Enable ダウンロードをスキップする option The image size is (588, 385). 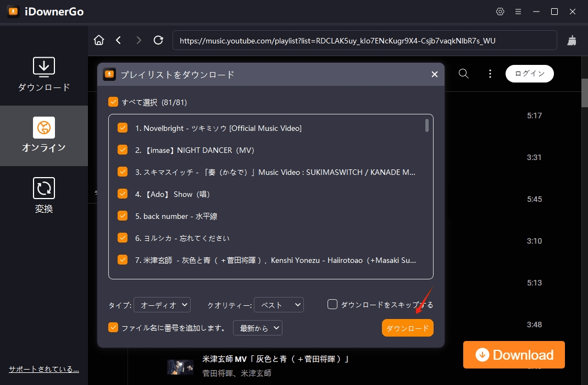[332, 303]
